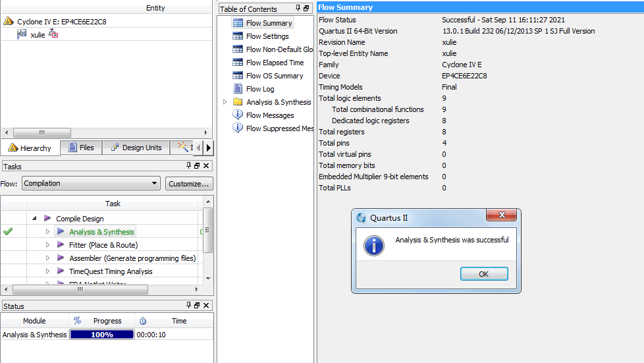Click the Customize... button
Image resolution: width=644 pixels, height=363 pixels.
189,184
